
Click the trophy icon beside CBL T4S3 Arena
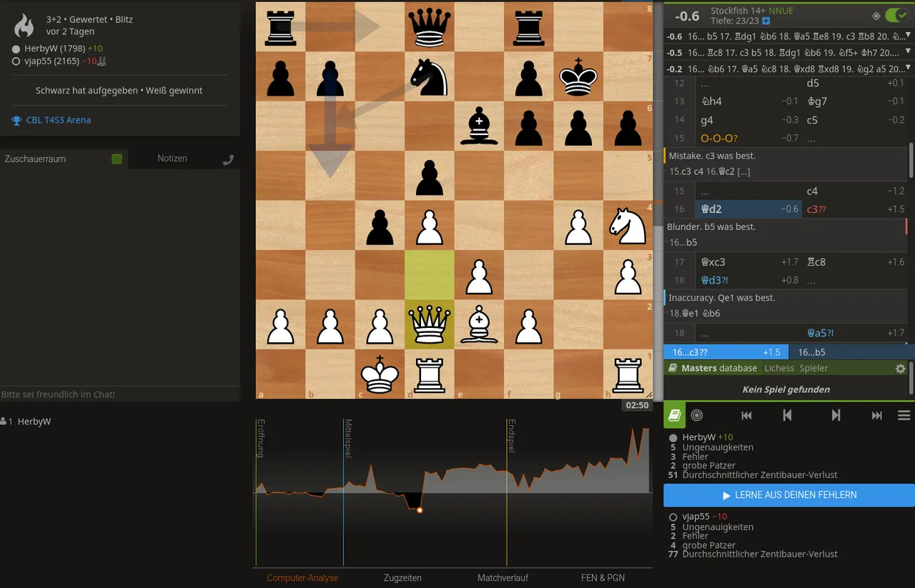16,121
